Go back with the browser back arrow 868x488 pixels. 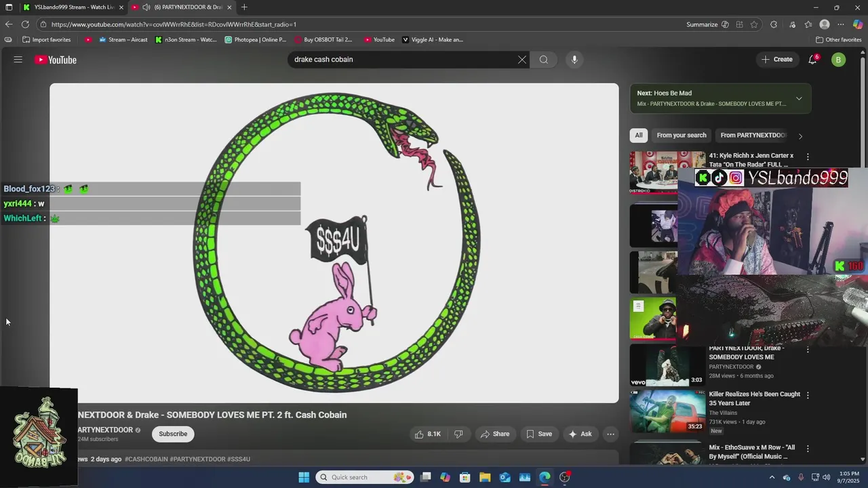click(9, 24)
